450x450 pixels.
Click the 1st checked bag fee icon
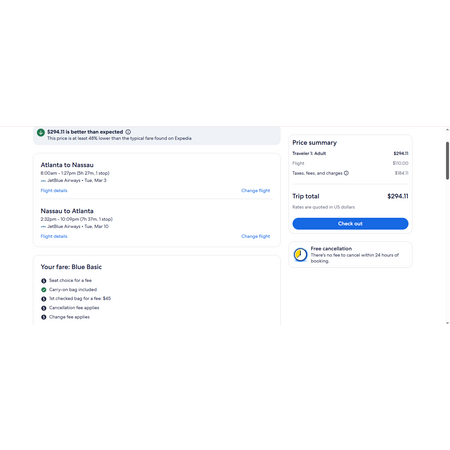[x=44, y=299]
